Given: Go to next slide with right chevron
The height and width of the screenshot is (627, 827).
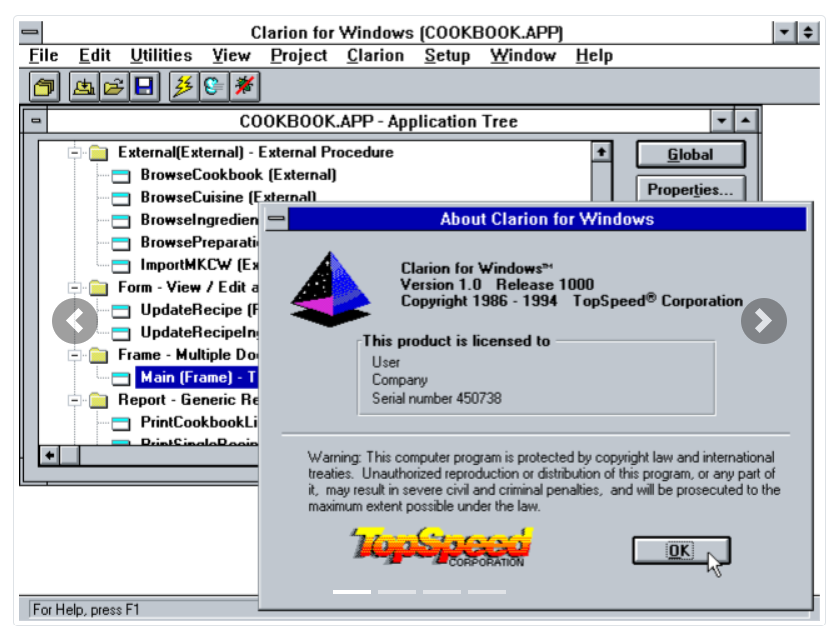Looking at the screenshot, I should 764,321.
